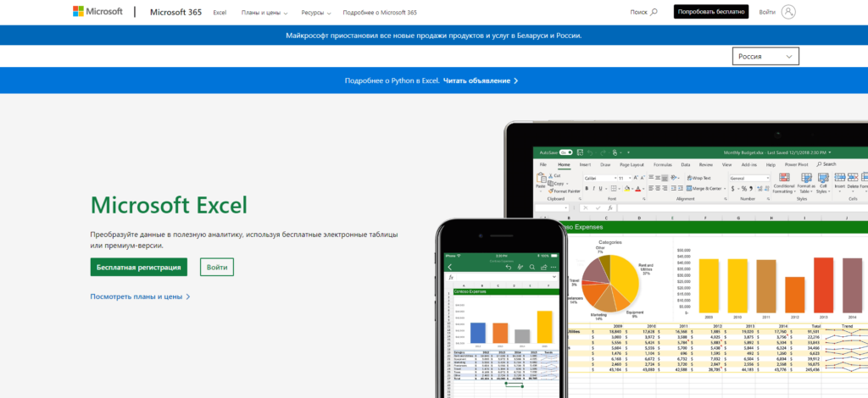The height and width of the screenshot is (398, 868).
Task: Switch to the Page Layout ribbon tab
Action: 632,165
